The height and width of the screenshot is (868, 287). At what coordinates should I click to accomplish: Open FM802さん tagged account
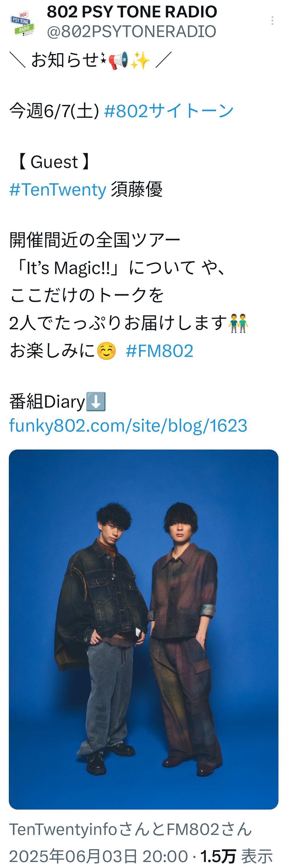pyautogui.click(x=209, y=829)
